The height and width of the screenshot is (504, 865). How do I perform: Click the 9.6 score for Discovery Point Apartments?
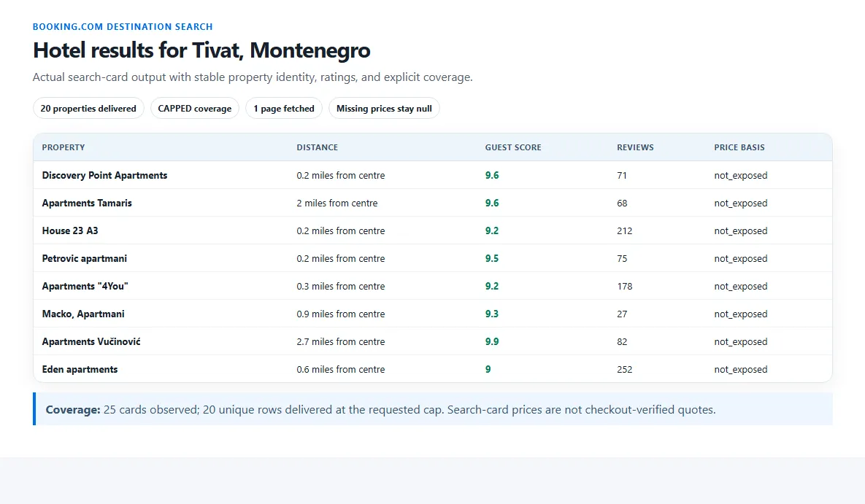491,175
